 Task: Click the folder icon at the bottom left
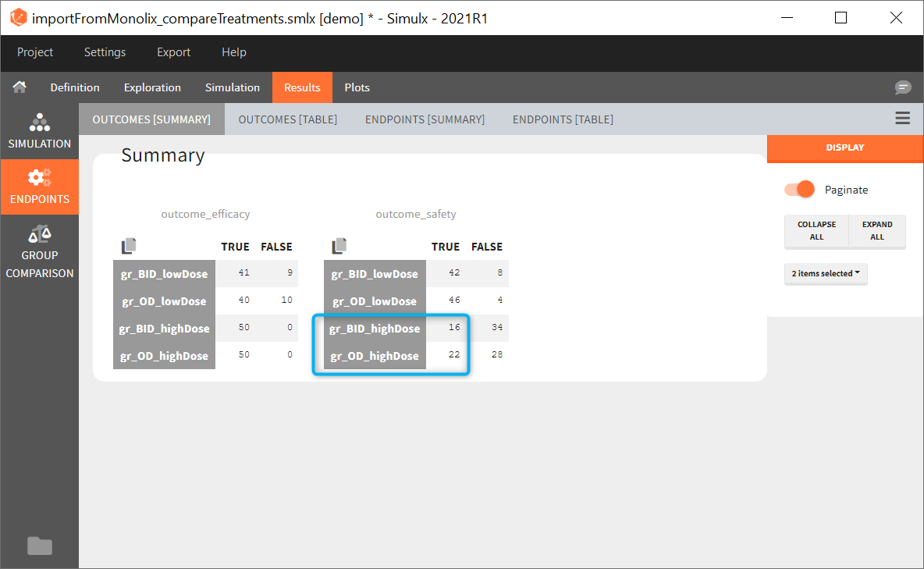click(x=39, y=546)
